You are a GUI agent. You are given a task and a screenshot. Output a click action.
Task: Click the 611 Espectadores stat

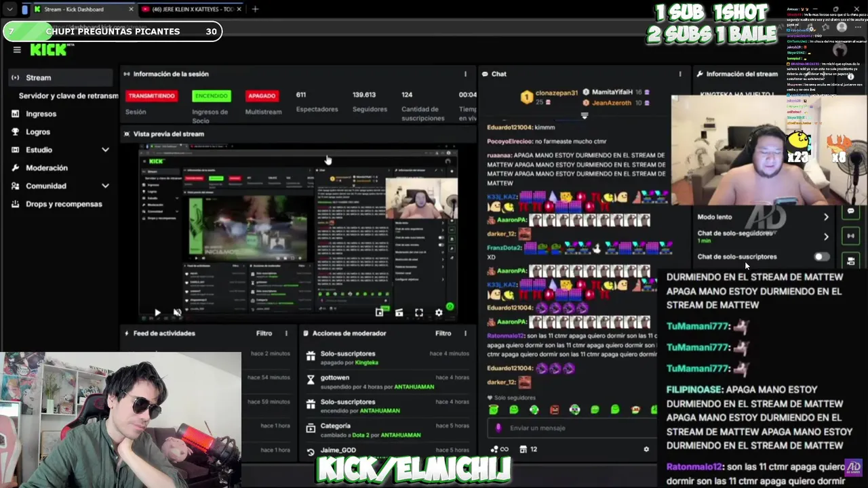coord(317,102)
